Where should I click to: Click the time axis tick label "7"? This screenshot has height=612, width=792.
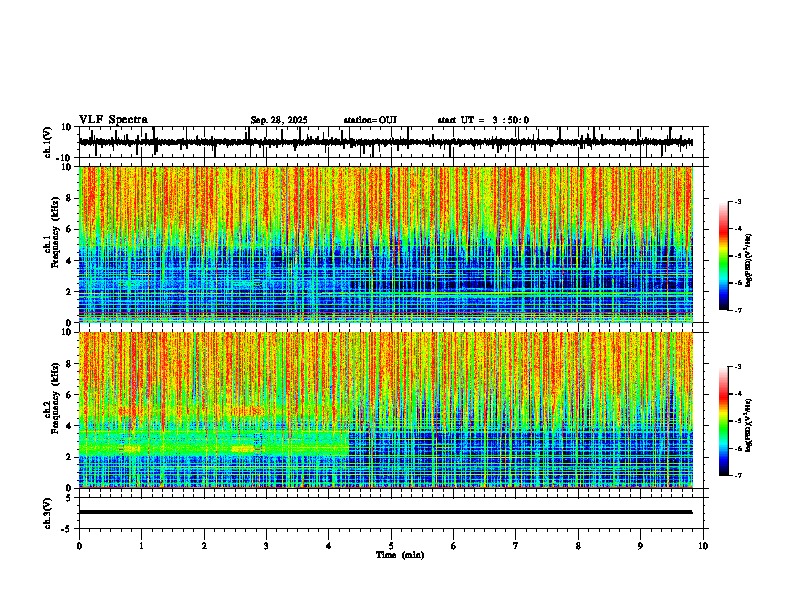coord(516,546)
